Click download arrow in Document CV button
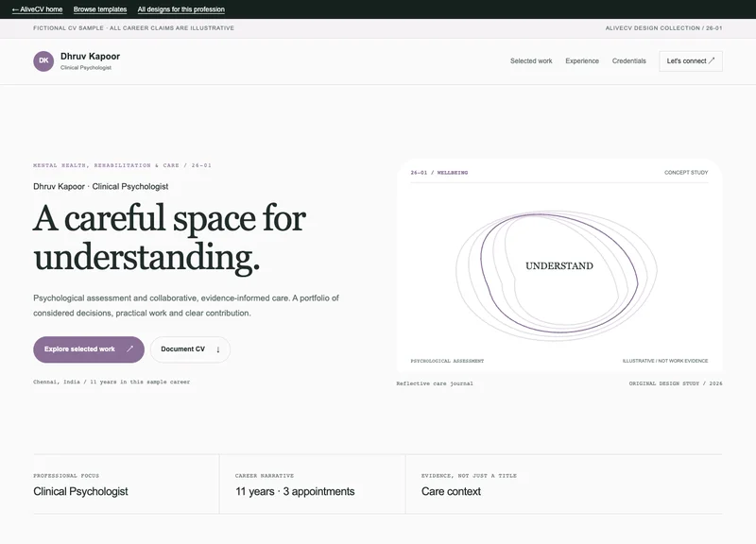Viewport: 756px width, 544px height. pos(218,349)
